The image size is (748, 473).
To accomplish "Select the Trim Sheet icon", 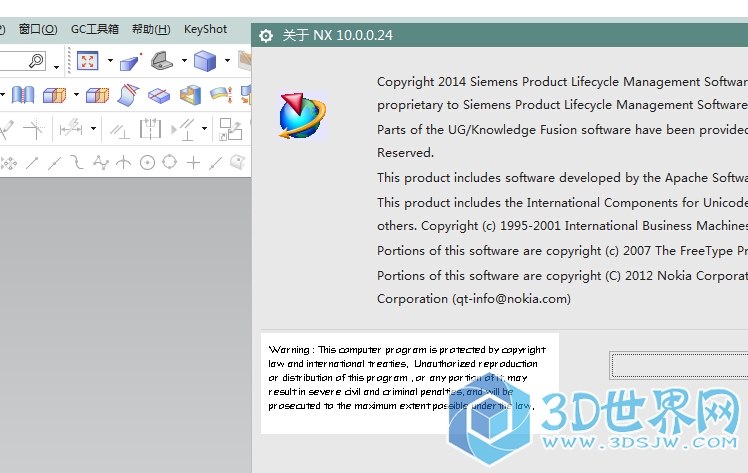I will 128,95.
